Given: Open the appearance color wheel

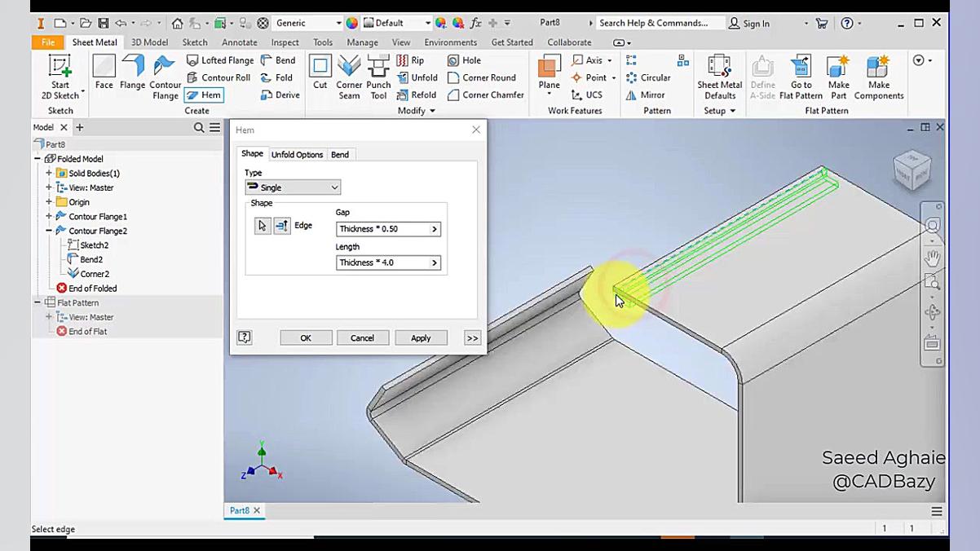Looking at the screenshot, I should pyautogui.click(x=351, y=23).
